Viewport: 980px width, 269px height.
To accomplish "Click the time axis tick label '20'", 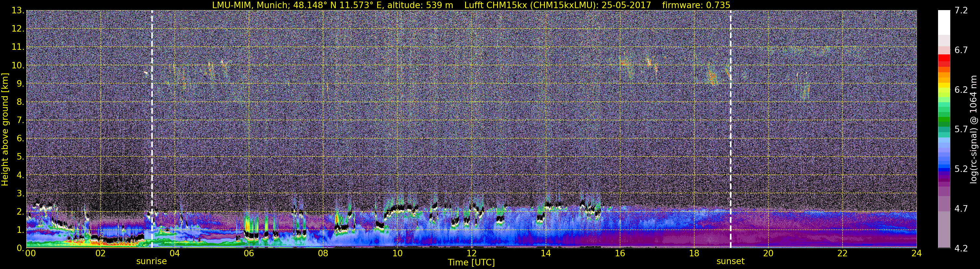I will coord(768,253).
